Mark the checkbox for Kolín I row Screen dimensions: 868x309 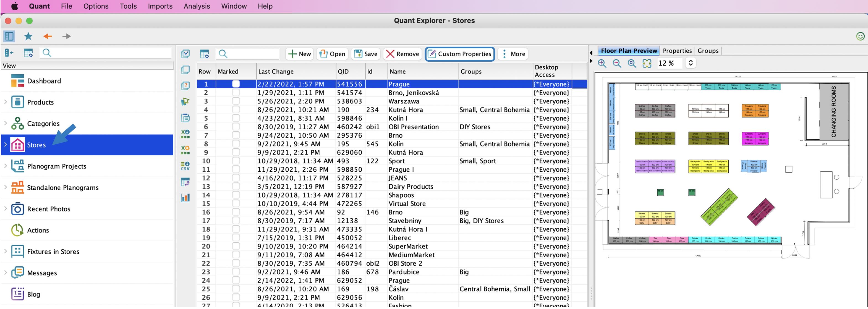click(236, 118)
